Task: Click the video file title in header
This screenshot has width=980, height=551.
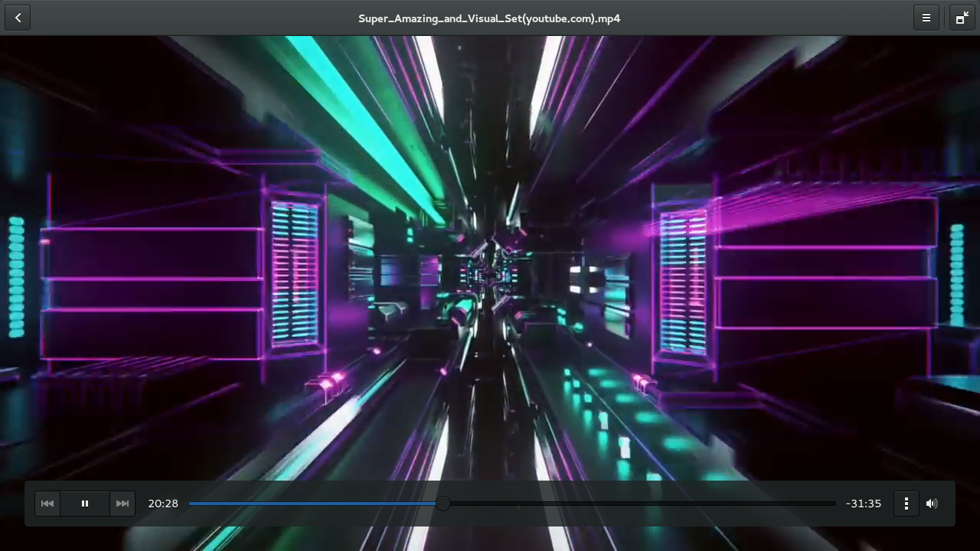Action: pos(489,18)
